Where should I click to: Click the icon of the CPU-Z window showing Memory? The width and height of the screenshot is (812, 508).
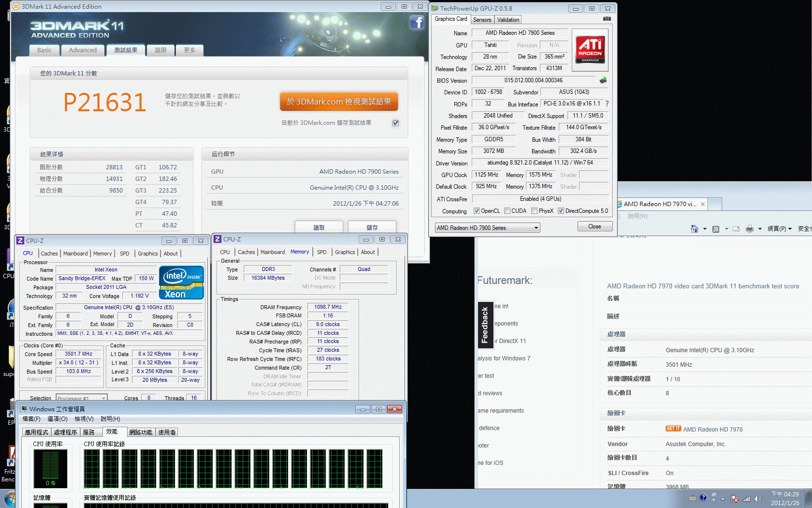[x=218, y=239]
